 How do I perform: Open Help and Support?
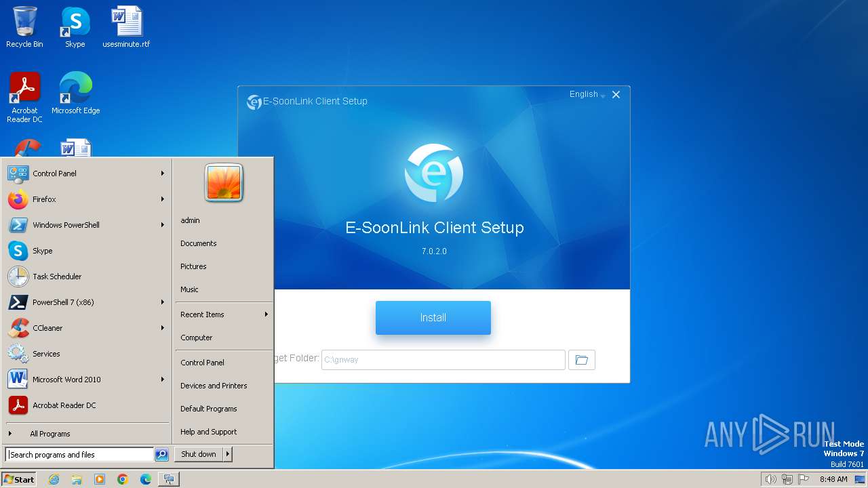[209, 432]
